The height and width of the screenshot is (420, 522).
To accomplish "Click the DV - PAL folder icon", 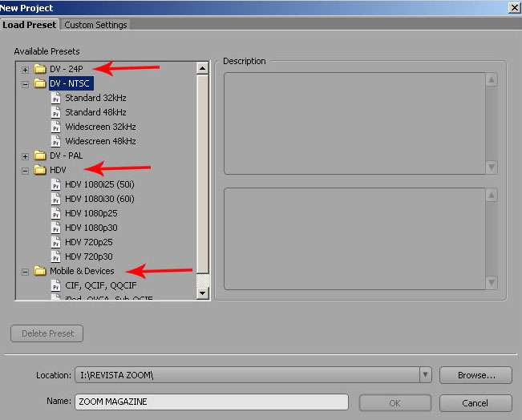I will [40, 155].
